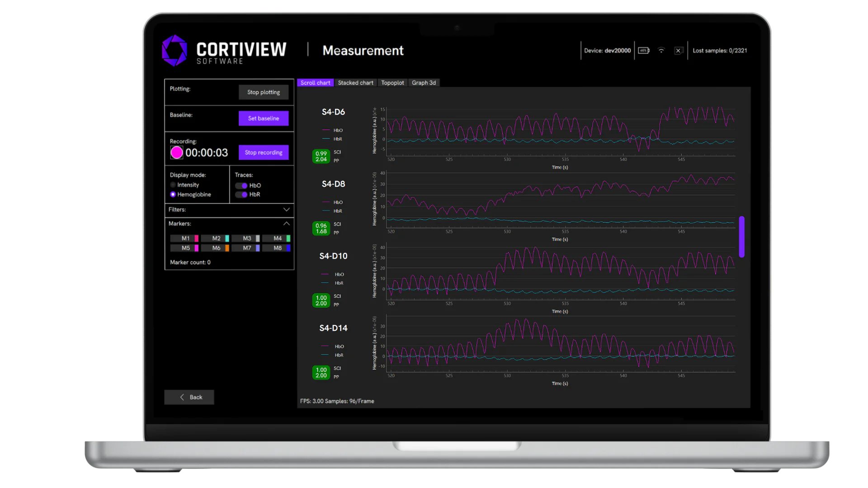Click the Wi-Fi signal strength icon
868x488 pixels.
pos(661,51)
